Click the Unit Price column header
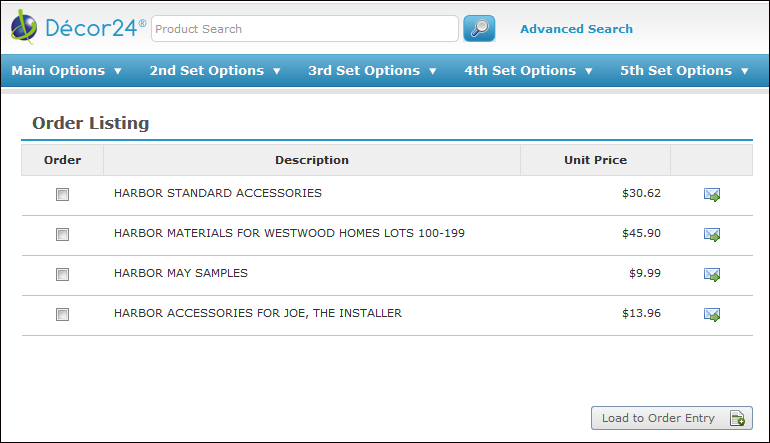This screenshot has width=770, height=443. (x=595, y=160)
